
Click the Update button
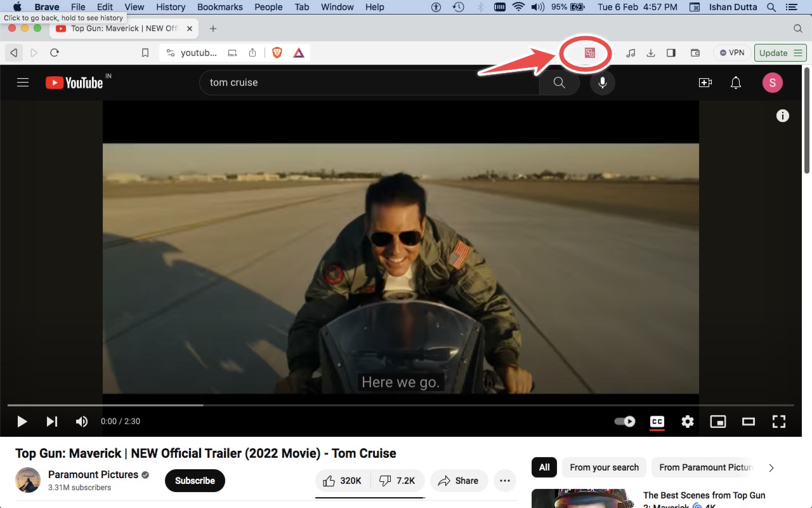(x=780, y=53)
